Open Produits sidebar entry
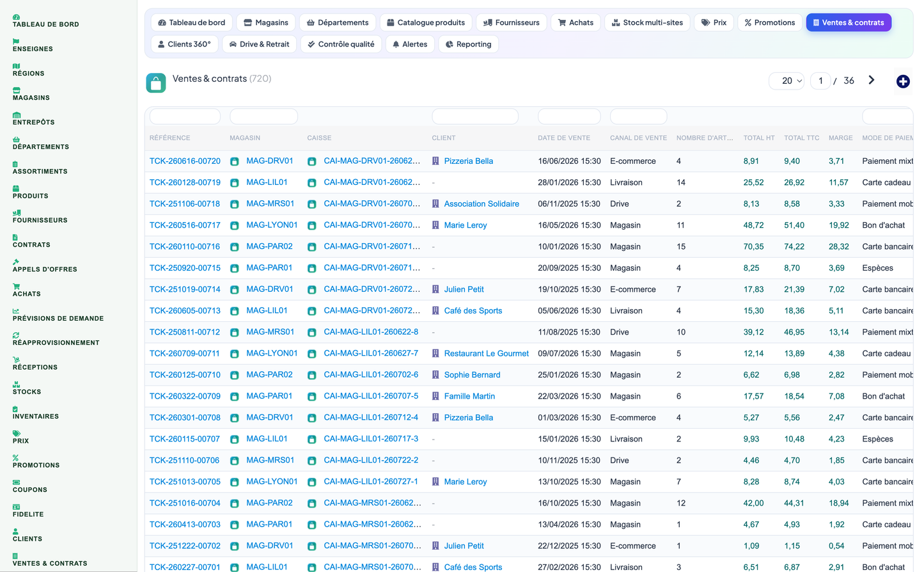 (30, 193)
